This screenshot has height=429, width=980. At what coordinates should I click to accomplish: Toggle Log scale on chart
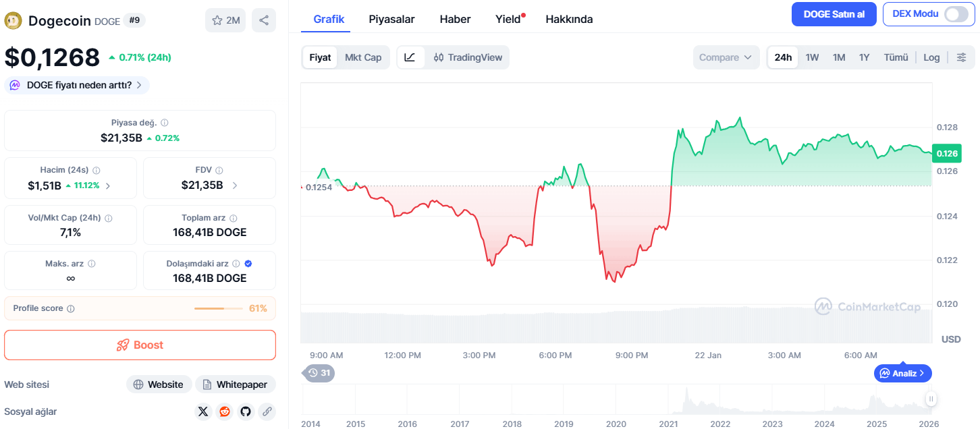click(x=931, y=57)
